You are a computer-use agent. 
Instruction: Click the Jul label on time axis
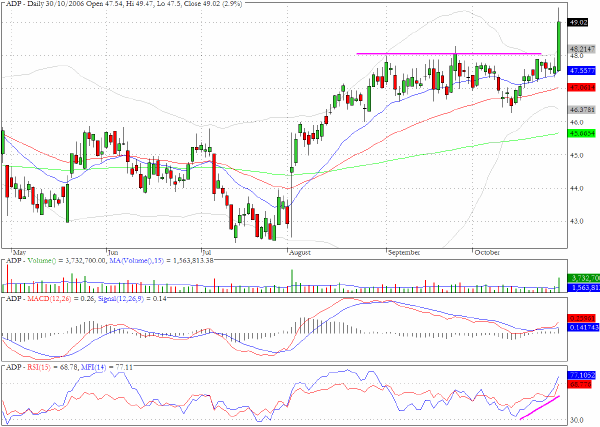[x=207, y=253]
